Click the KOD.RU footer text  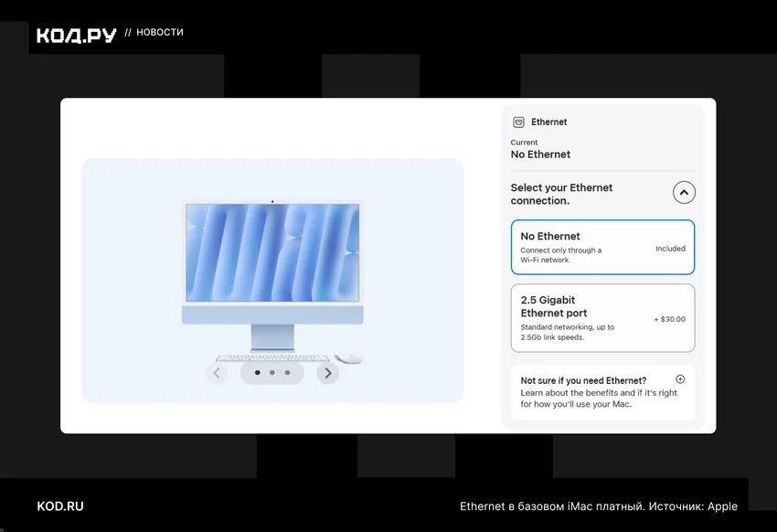pyautogui.click(x=60, y=506)
